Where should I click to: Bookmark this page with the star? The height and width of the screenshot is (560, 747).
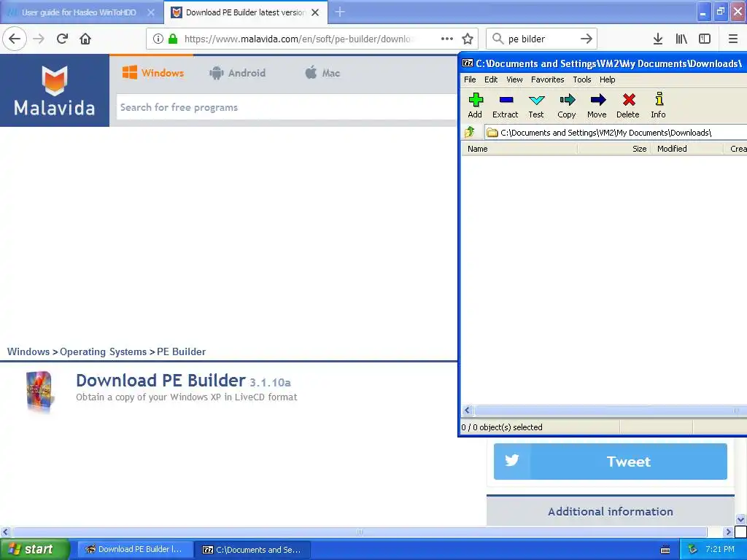point(468,39)
